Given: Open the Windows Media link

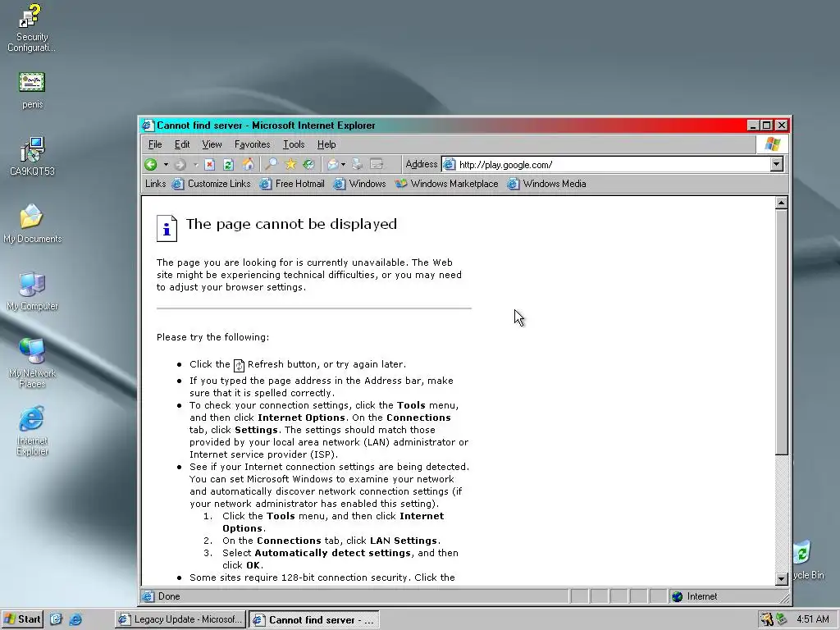Looking at the screenshot, I should [546, 184].
